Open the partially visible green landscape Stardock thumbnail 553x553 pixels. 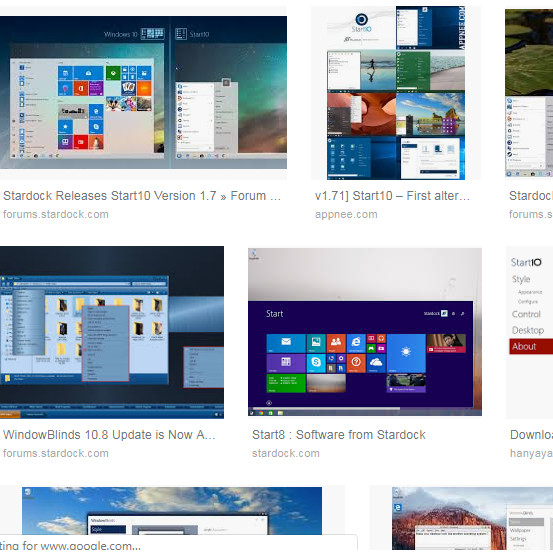coord(529,93)
